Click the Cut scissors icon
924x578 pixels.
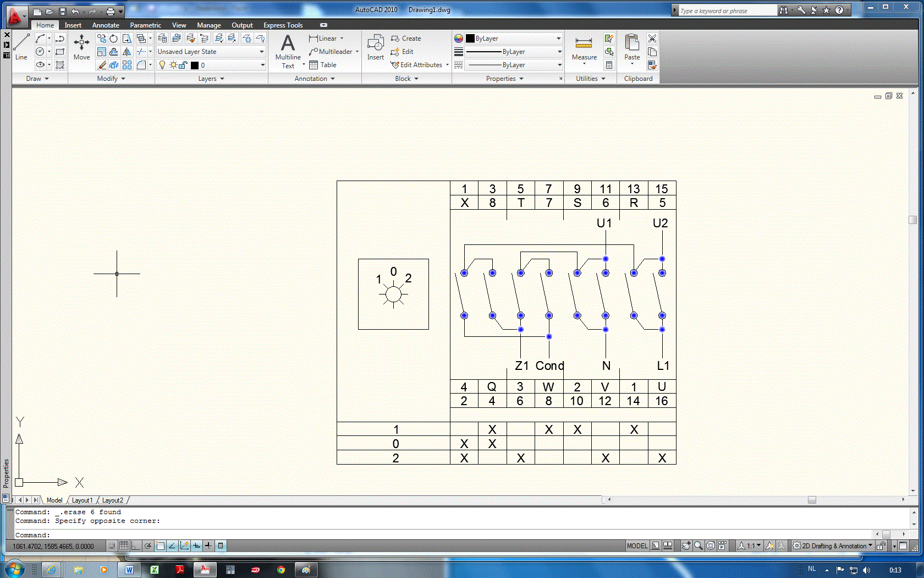(652, 39)
